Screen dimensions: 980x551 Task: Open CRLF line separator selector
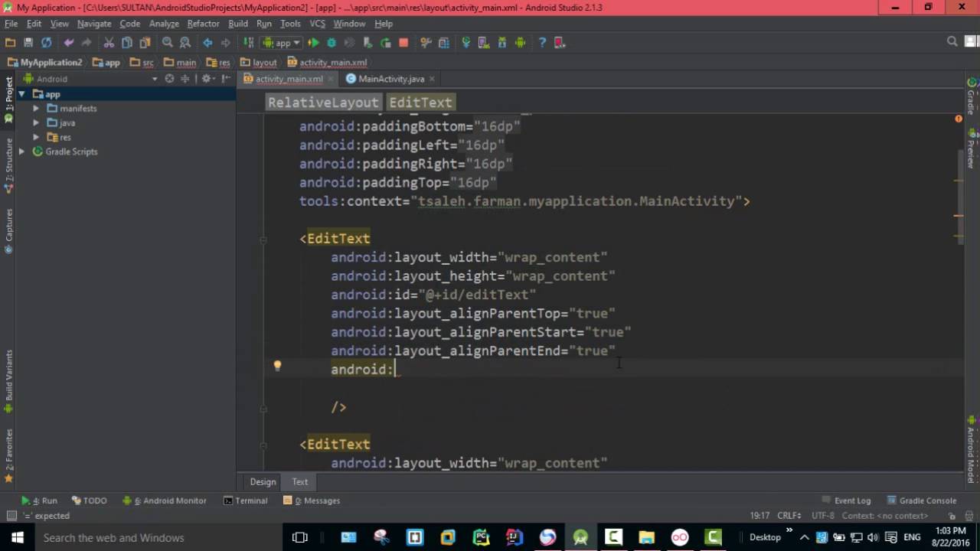point(789,516)
